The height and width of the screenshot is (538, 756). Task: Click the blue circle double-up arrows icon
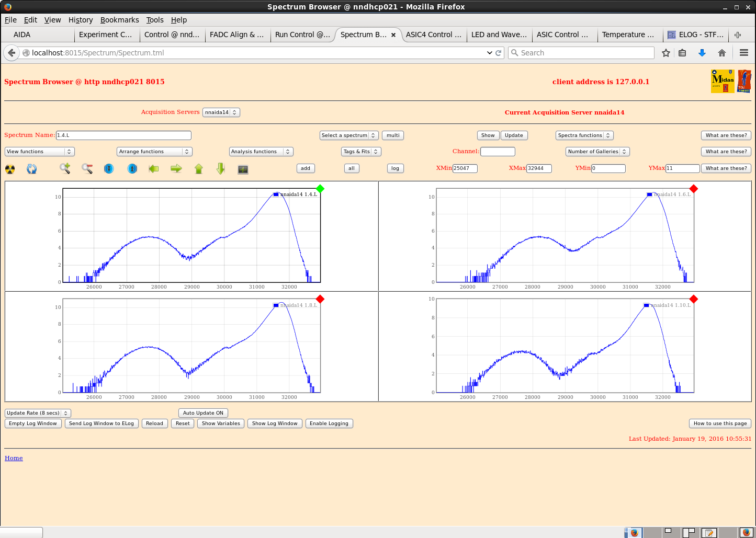click(132, 168)
